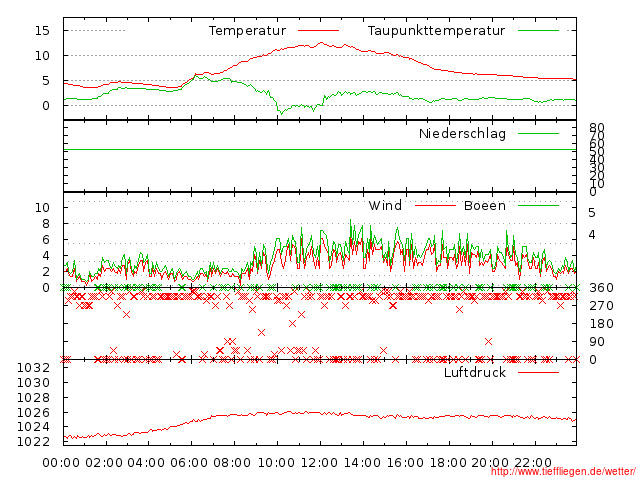Click green line sample beside Taupunkttemperatur
The height and width of the screenshot is (480, 640).
pyautogui.click(x=538, y=31)
